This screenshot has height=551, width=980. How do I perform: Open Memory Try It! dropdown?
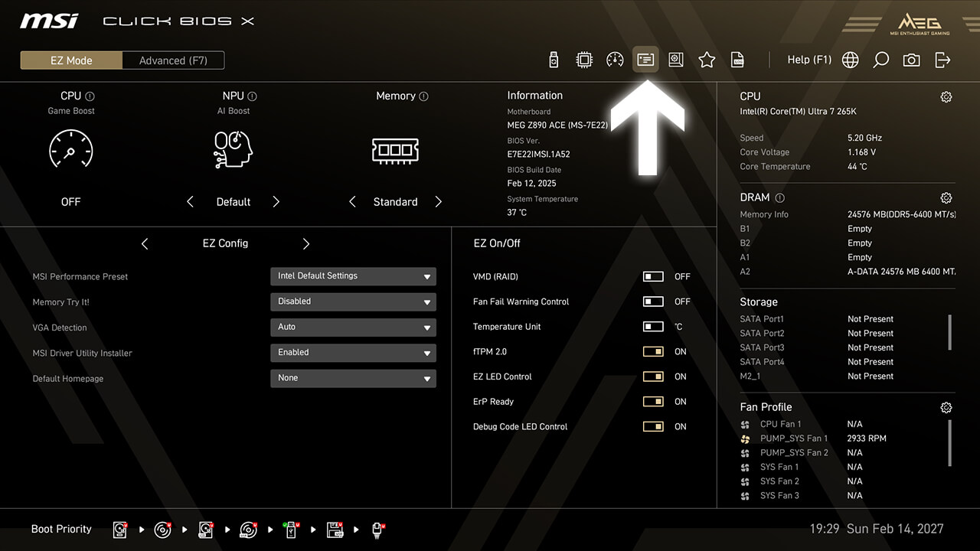353,302
